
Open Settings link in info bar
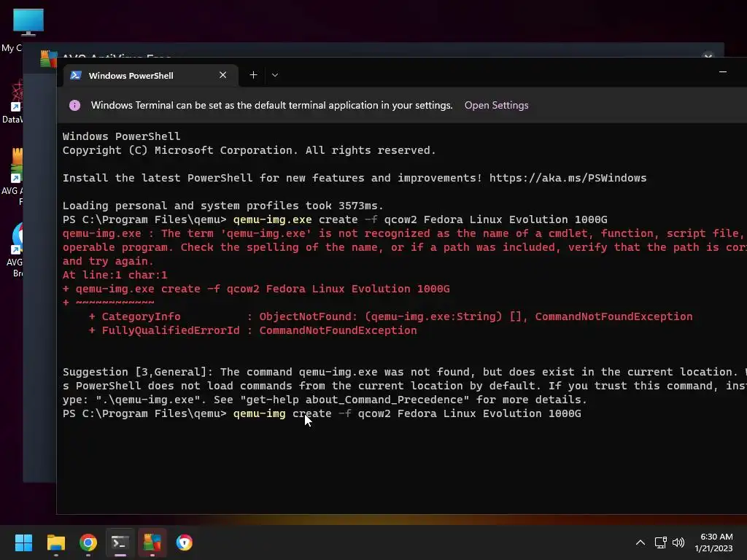pos(496,105)
